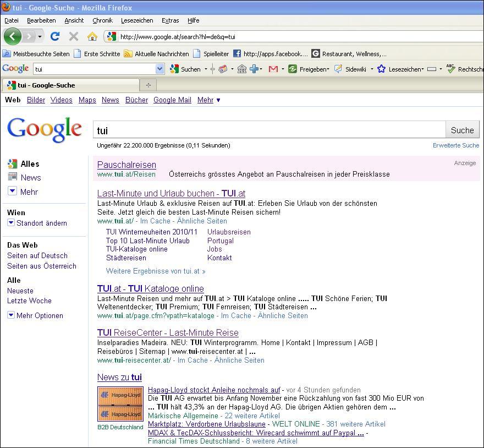Expand the Google Toolbar search box dropdown
Viewport: 484px width, 448px height.
coord(159,69)
